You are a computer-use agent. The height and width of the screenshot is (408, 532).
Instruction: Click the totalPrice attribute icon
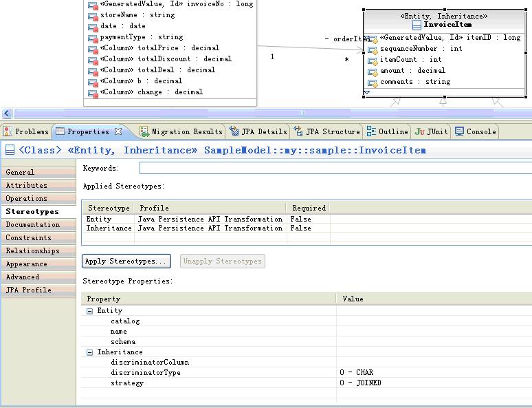[93, 50]
